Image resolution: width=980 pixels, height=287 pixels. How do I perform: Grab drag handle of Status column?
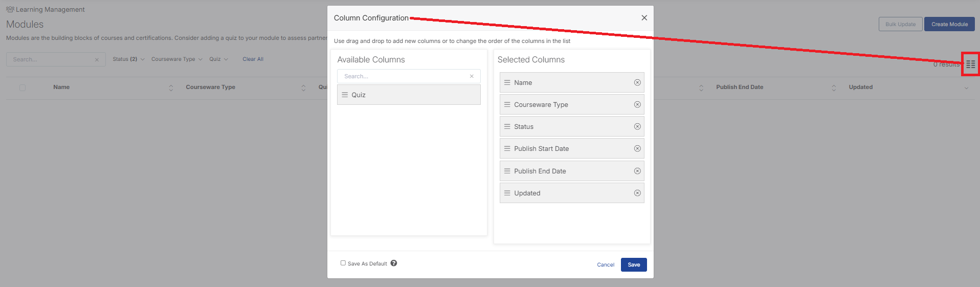(507, 126)
